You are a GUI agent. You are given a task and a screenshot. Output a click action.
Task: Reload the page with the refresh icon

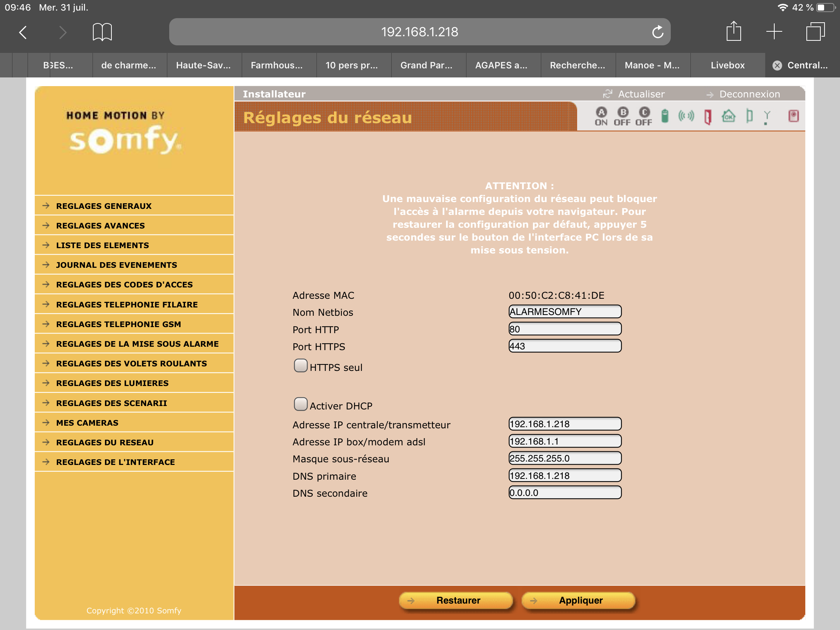tap(658, 32)
